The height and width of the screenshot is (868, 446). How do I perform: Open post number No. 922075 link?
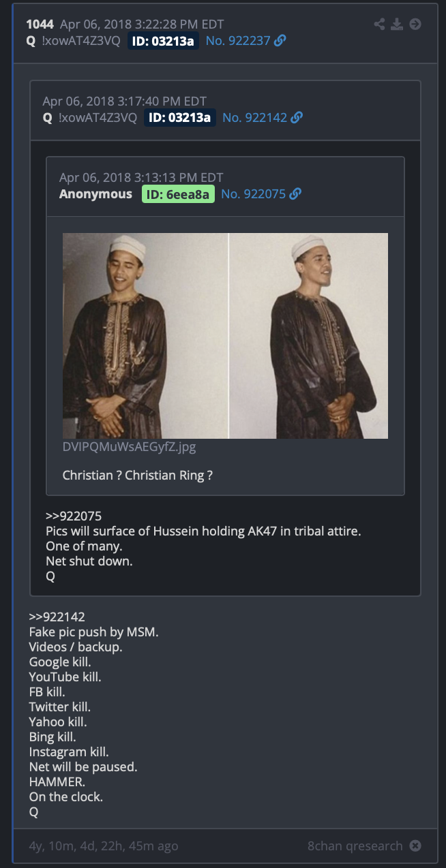pyautogui.click(x=253, y=194)
